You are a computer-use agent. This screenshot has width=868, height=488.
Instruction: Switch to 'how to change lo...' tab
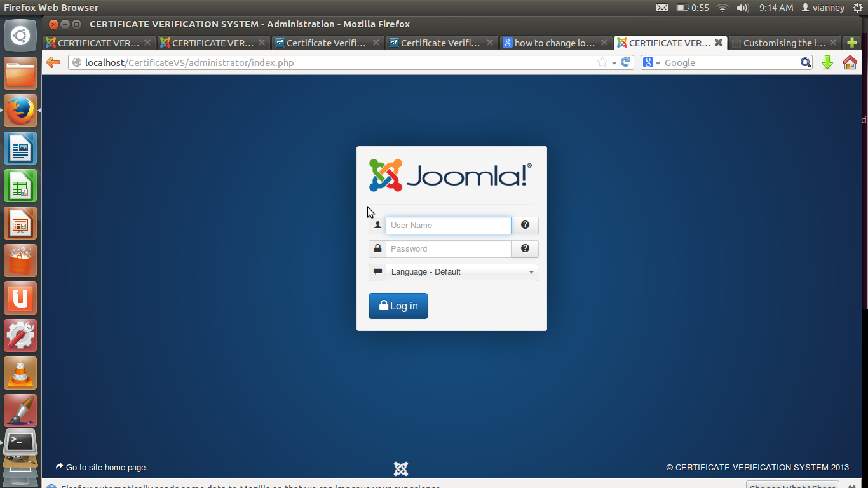[555, 43]
